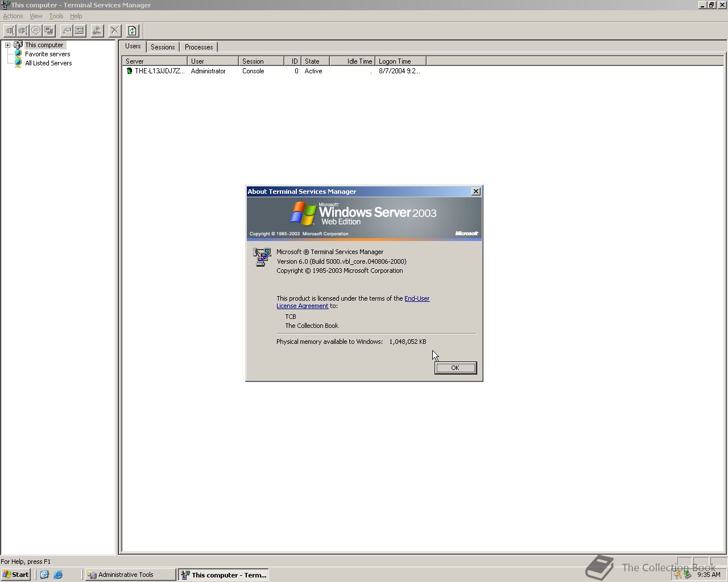Click the Start button
This screenshot has width=728, height=582.
16,575
